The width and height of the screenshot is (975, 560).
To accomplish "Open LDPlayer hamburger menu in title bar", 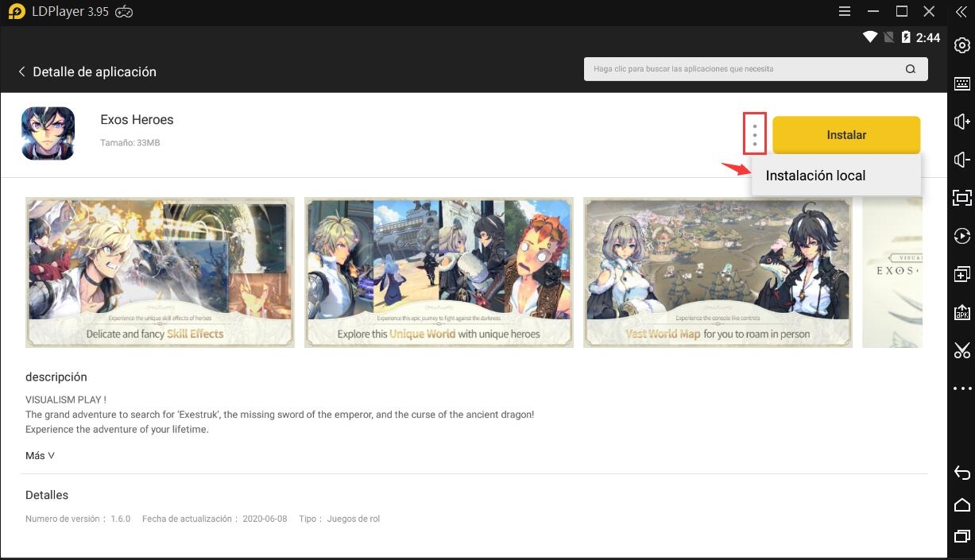I will click(845, 12).
